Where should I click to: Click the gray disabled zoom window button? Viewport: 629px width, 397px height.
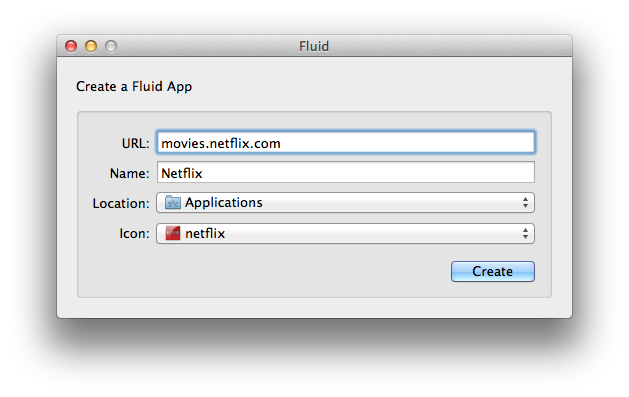pyautogui.click(x=111, y=46)
